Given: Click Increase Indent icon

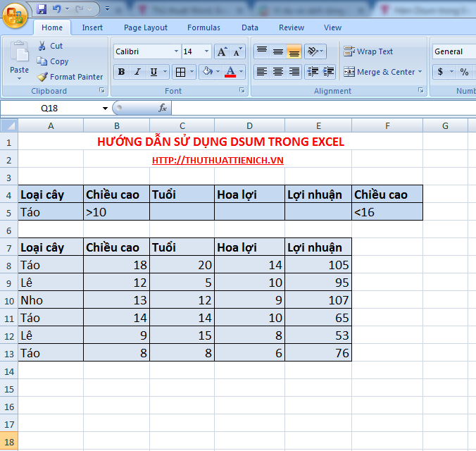Looking at the screenshot, I should coord(327,72).
